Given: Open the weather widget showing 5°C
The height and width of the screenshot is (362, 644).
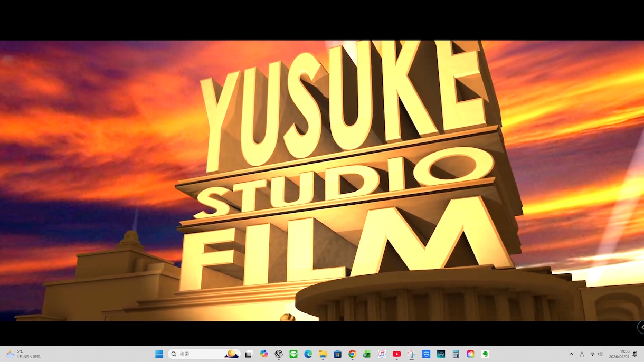Looking at the screenshot, I should (x=23, y=354).
